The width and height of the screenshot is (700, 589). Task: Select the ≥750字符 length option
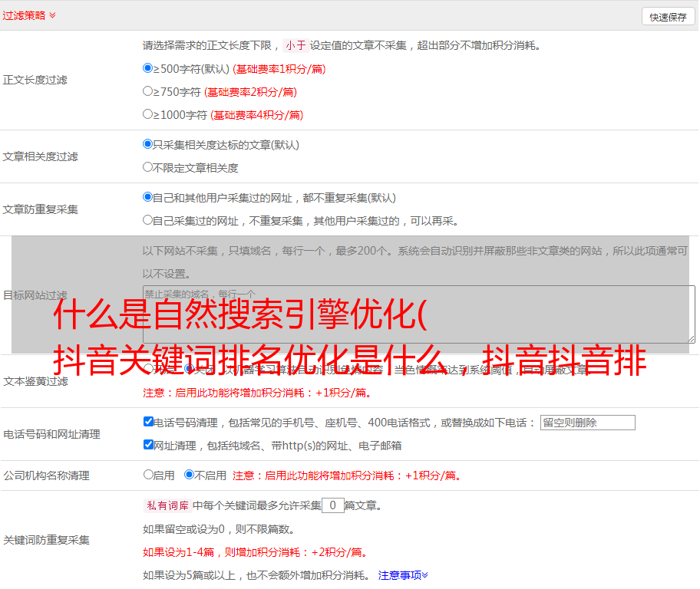pyautogui.click(x=147, y=91)
